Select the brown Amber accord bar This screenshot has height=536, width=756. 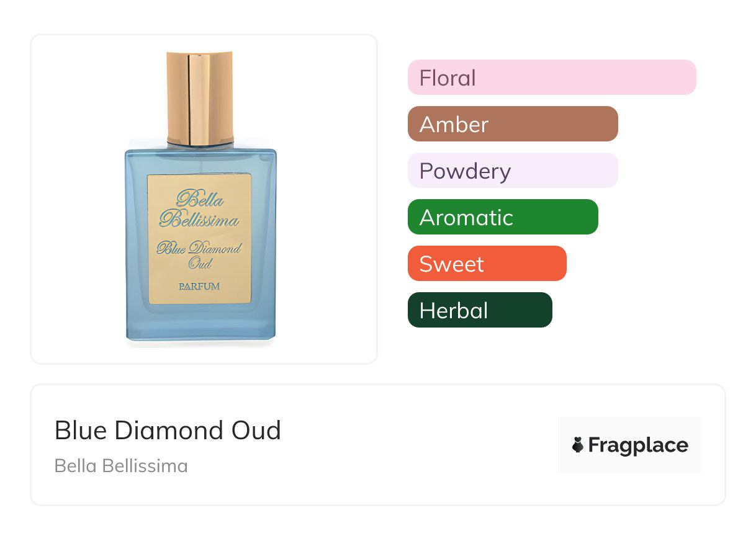(512, 124)
